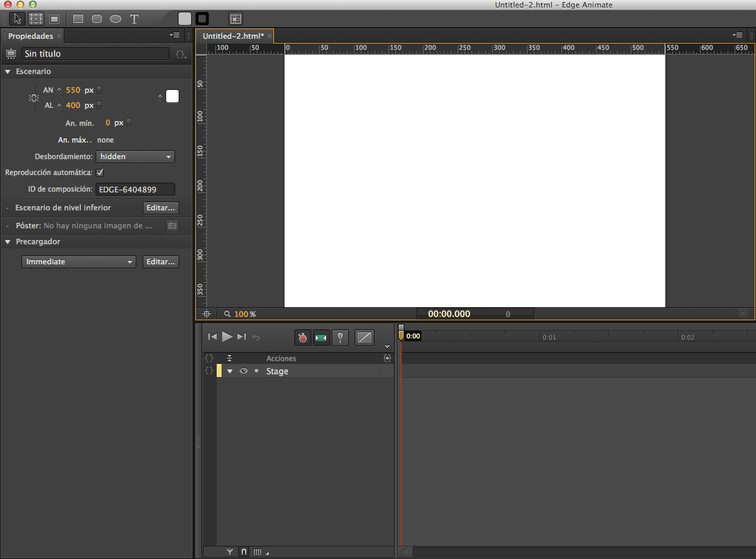Toggle the timeline Pin button
The width and height of the screenshot is (756, 559).
point(340,338)
